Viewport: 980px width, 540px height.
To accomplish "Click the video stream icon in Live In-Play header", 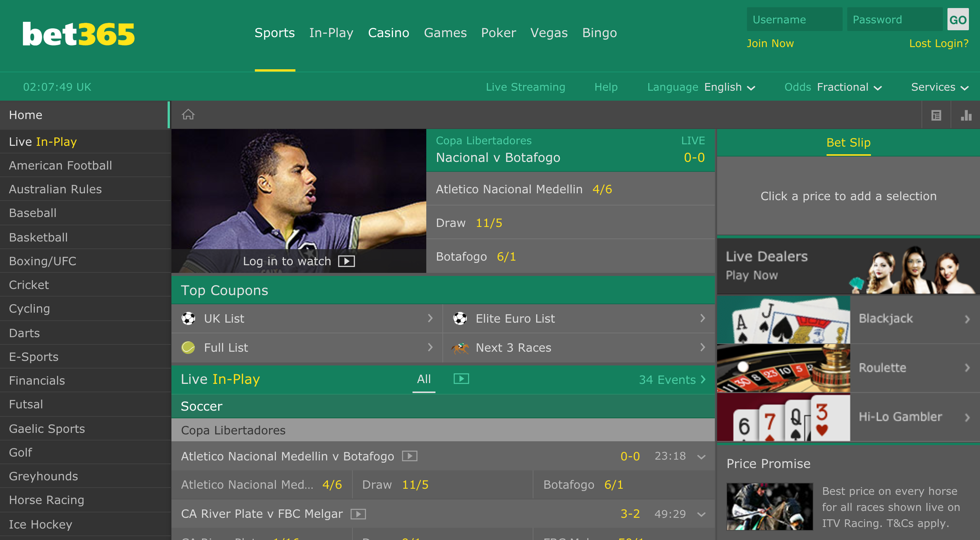I will pyautogui.click(x=461, y=379).
